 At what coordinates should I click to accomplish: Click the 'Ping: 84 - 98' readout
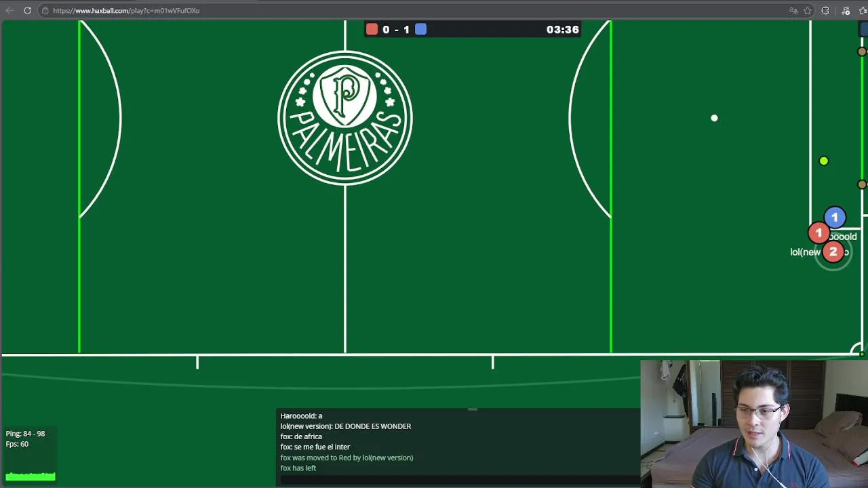point(25,434)
